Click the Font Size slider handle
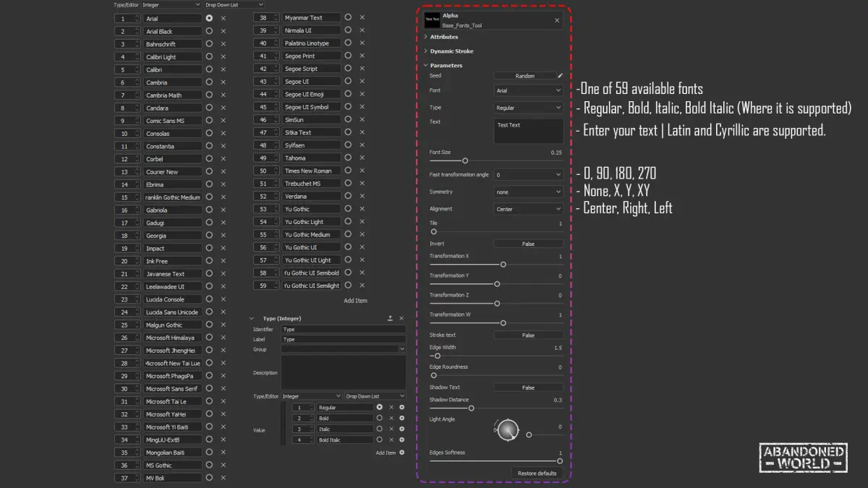 [465, 160]
